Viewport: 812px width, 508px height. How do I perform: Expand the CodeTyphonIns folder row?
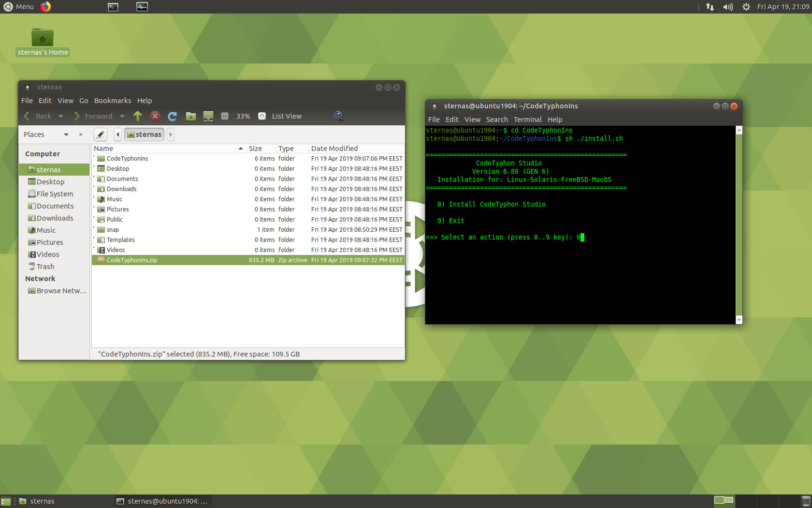pos(94,158)
